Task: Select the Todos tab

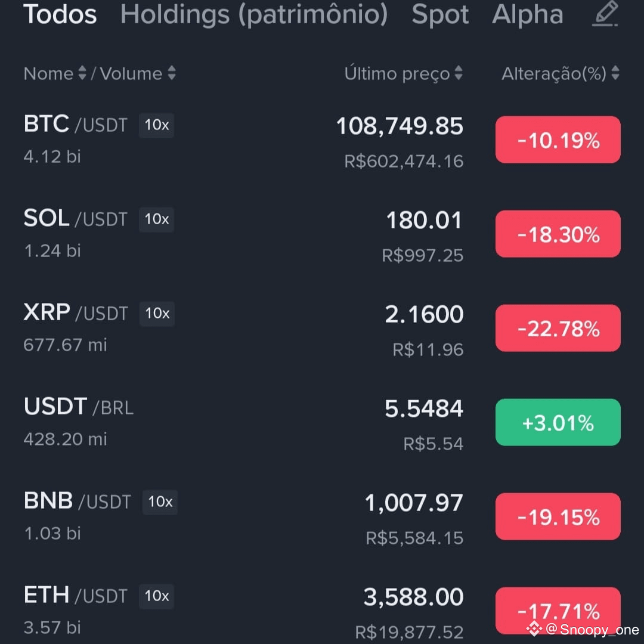Action: [x=60, y=14]
